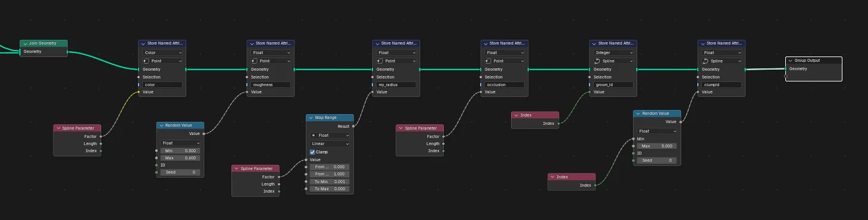
Task: Click the Min 0.300 value field
Action: [x=180, y=151]
